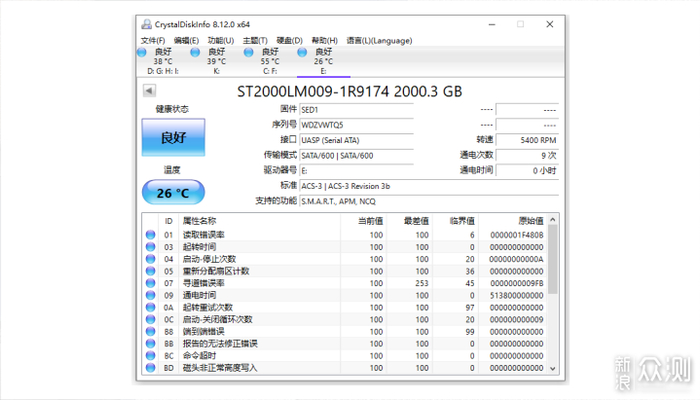The height and width of the screenshot is (400, 700).
Task: Click the 26 °C temperature button
Action: coord(173,192)
